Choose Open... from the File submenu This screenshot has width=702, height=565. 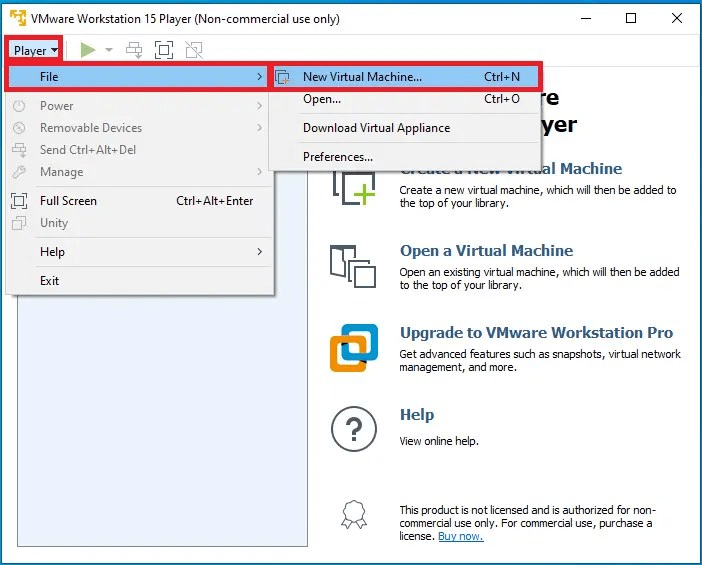click(x=406, y=99)
